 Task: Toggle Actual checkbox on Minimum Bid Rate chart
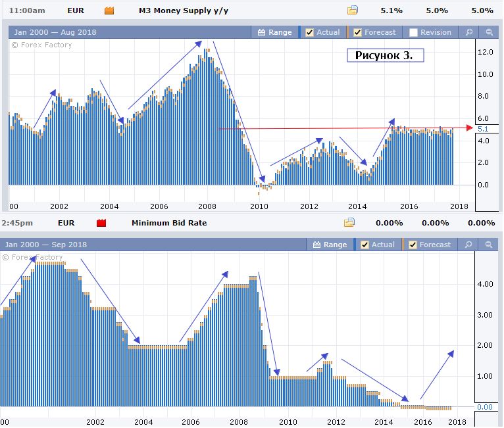pos(365,245)
